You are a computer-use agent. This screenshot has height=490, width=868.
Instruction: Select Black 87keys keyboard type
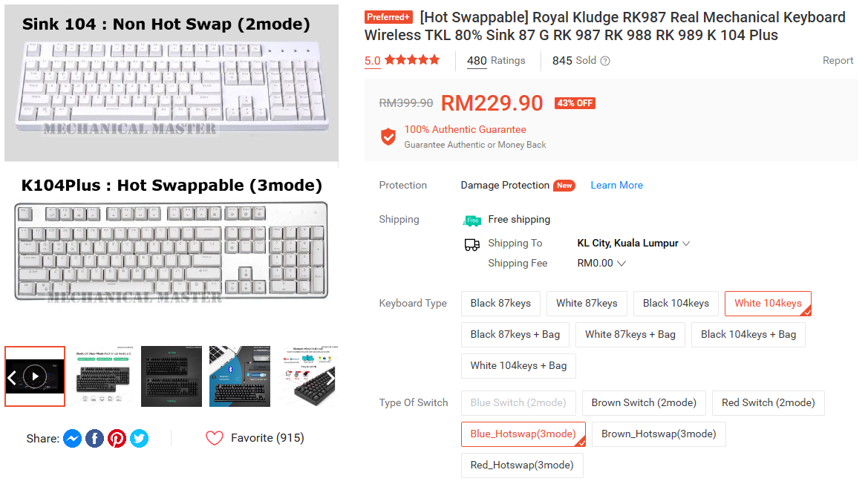click(500, 304)
